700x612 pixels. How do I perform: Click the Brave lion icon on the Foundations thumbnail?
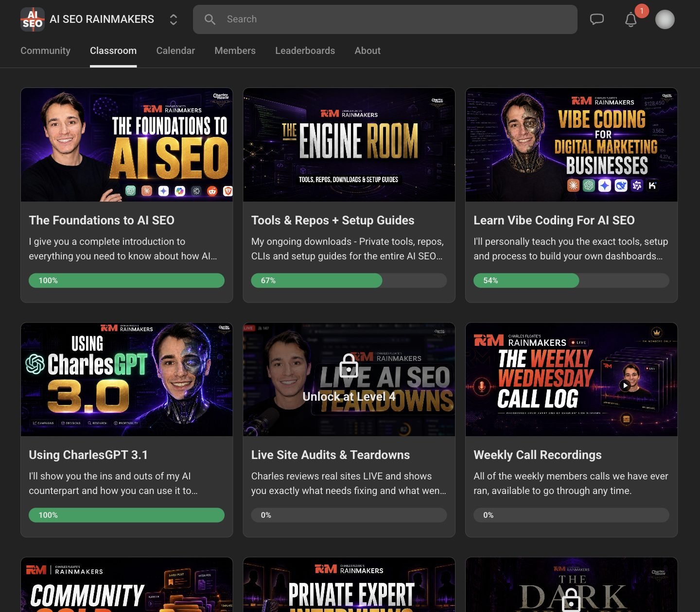[x=228, y=191]
